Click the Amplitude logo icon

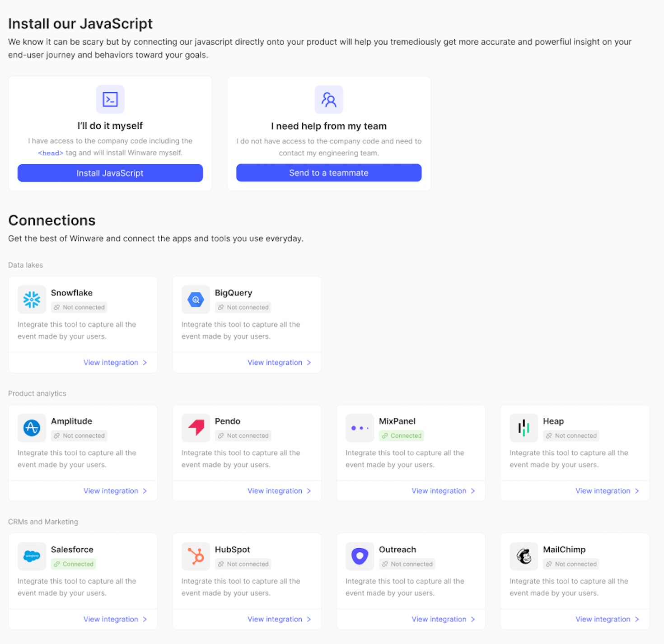tap(32, 428)
